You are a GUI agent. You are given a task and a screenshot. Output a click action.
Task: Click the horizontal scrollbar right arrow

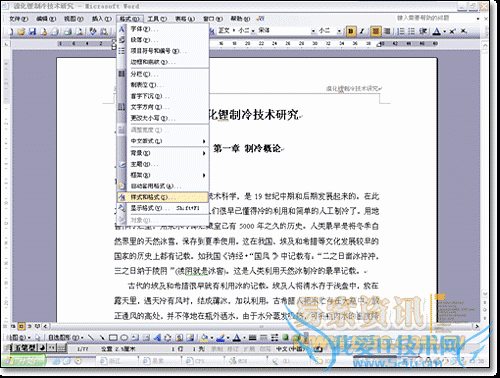click(477, 326)
